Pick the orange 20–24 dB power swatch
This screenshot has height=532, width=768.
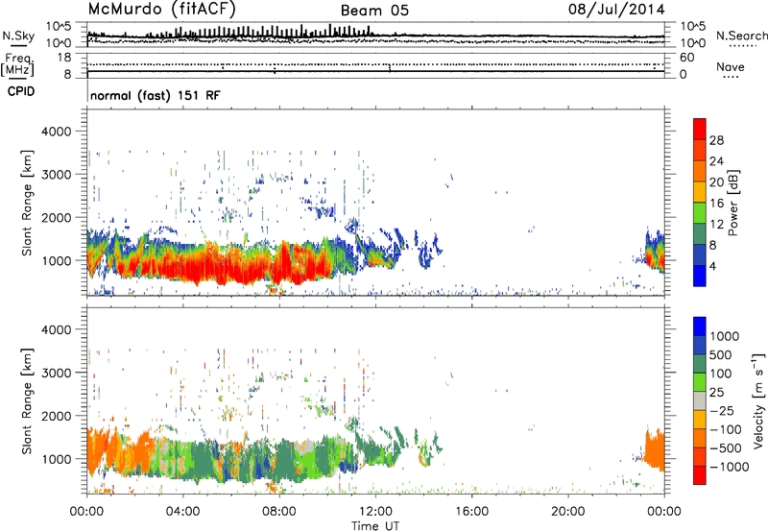[700, 171]
